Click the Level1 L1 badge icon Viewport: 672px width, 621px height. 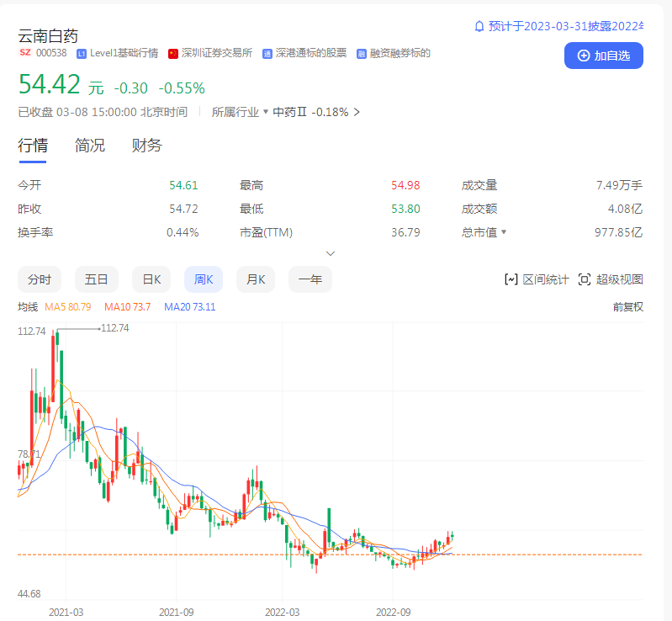tap(82, 54)
